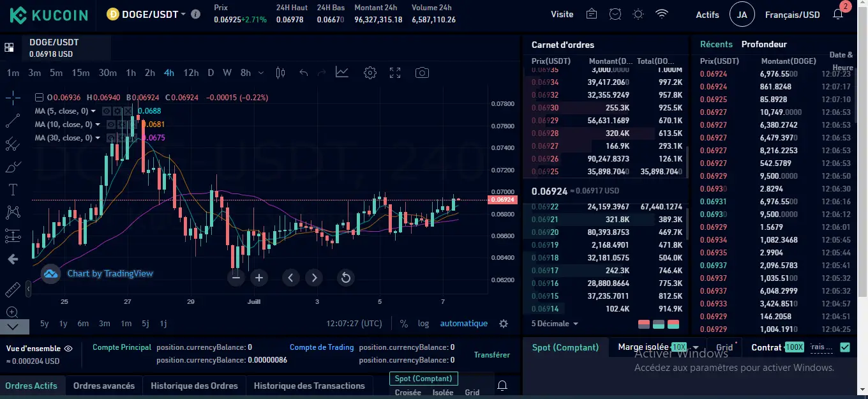Activate the measure ruler tool
This screenshot has height=399, width=868.
click(x=12, y=289)
